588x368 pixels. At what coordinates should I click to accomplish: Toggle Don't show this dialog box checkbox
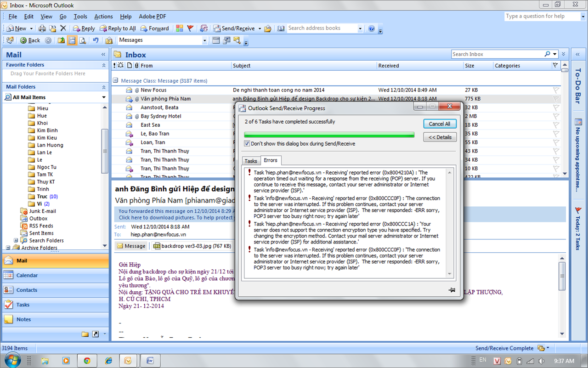(247, 144)
